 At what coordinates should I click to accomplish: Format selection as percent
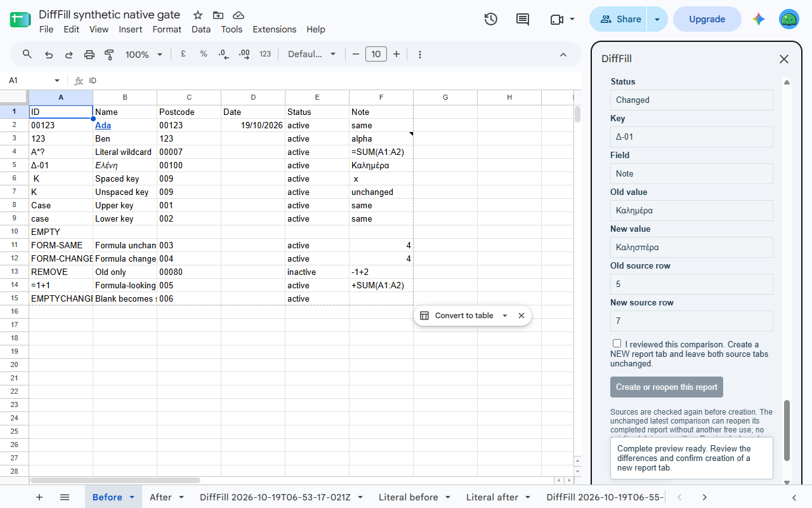point(204,55)
